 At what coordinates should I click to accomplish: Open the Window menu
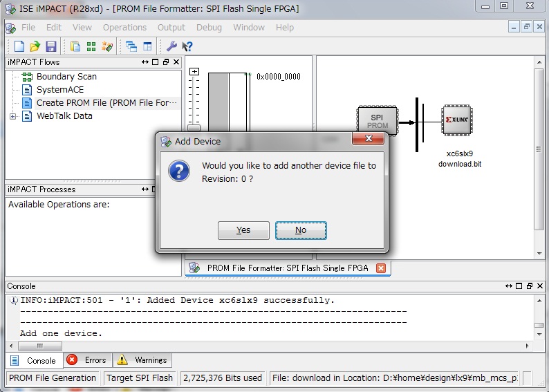click(x=249, y=27)
